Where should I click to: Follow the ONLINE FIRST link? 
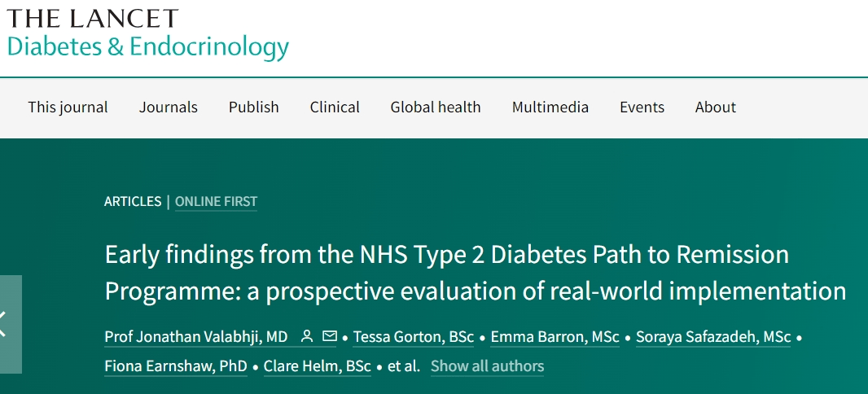coord(217,201)
